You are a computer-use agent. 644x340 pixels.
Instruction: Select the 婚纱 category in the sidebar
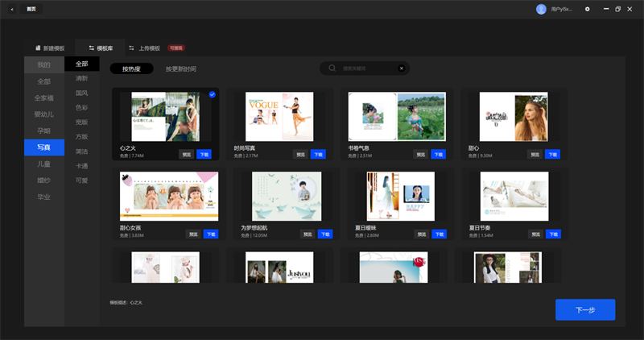click(x=44, y=180)
